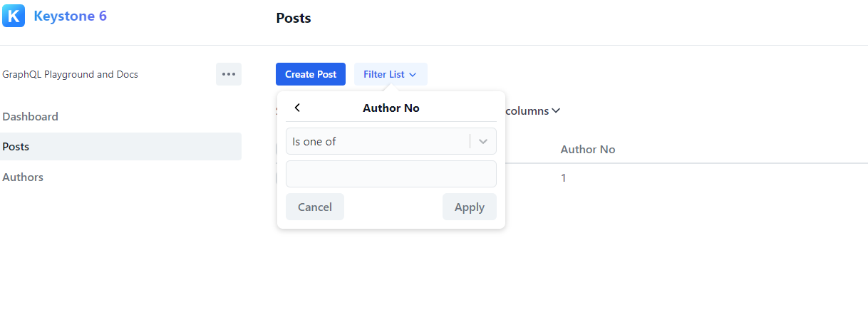868x320 pixels.
Task: Click the Author No value 1 in the table
Action: click(x=563, y=178)
